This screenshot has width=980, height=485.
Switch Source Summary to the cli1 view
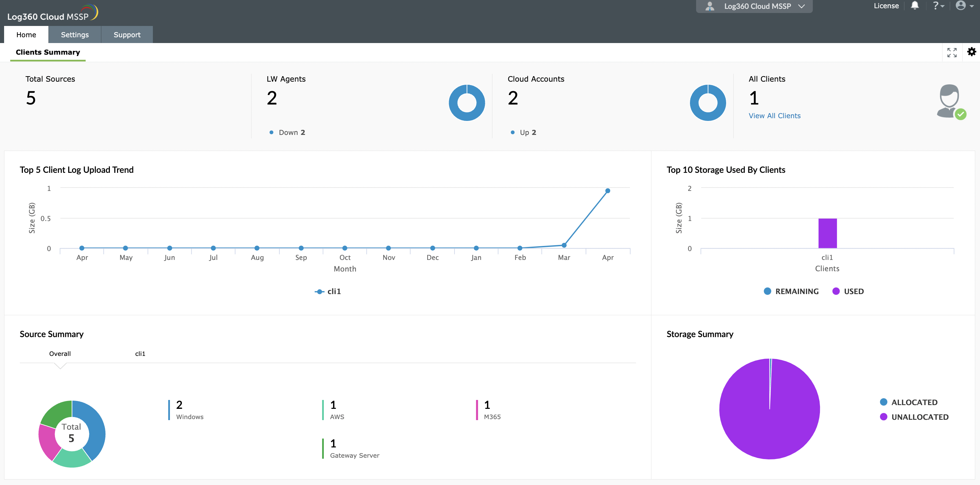(x=140, y=353)
